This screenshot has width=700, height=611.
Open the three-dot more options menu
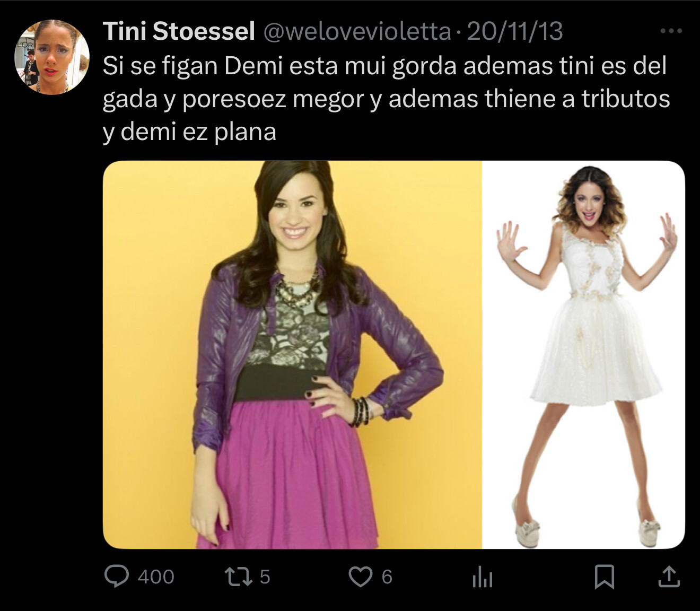(x=671, y=31)
